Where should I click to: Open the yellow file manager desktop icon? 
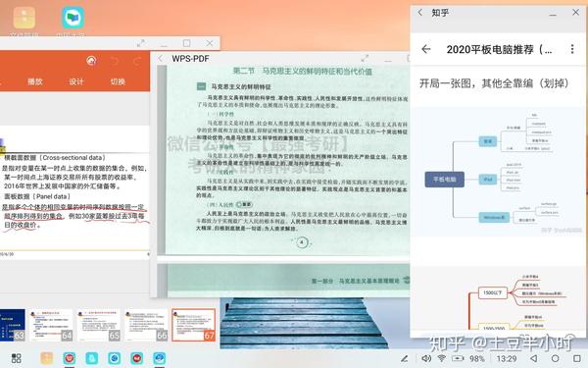click(x=24, y=18)
